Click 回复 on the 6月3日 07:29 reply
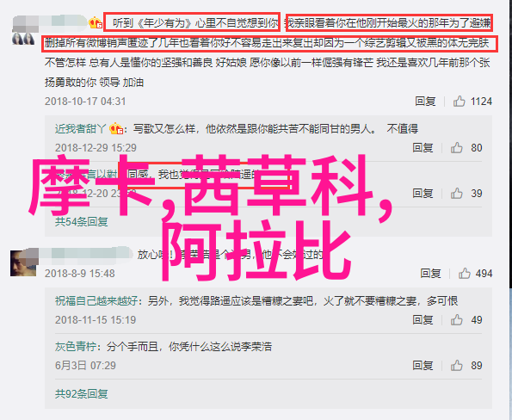 (x=423, y=366)
